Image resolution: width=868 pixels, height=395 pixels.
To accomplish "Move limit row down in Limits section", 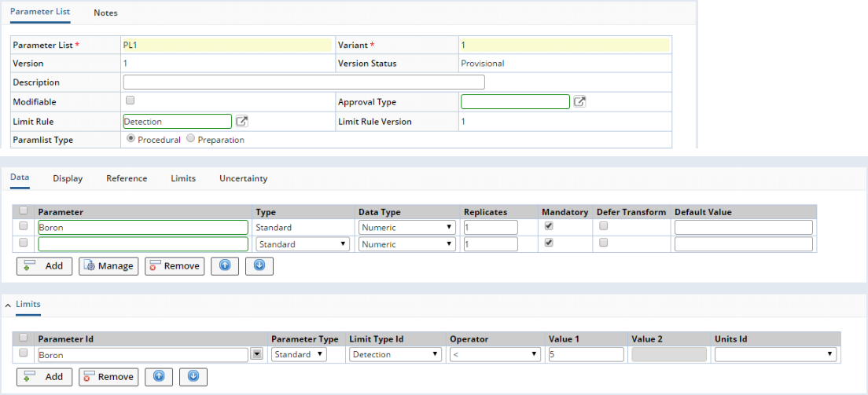I will (x=193, y=376).
